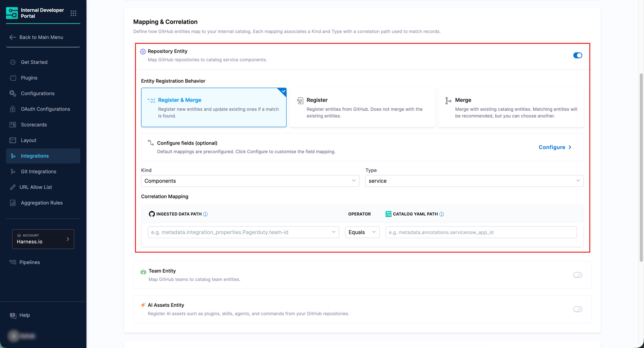Click the Pipelines icon in the sidebar
Viewport: 644px width, 348px height.
tap(13, 262)
